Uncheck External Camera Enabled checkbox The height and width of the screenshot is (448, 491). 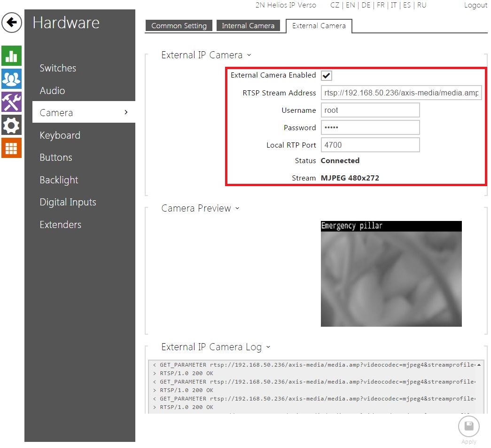pos(327,76)
